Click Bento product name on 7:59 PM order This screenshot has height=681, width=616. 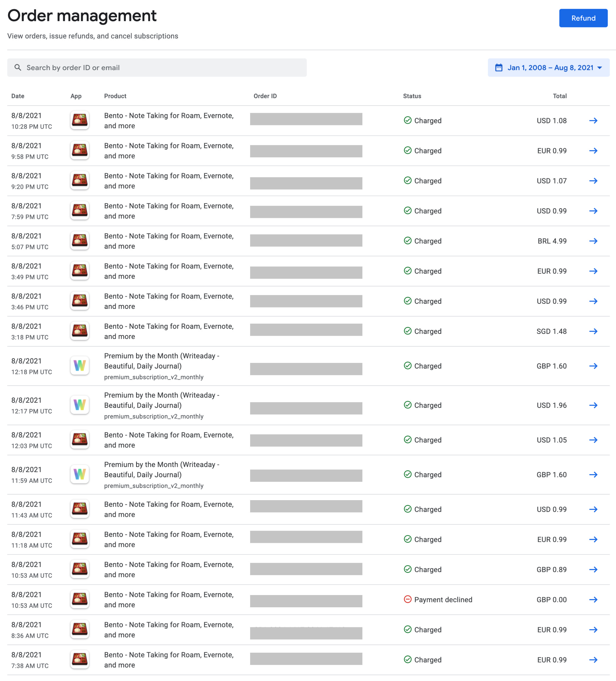coord(169,211)
